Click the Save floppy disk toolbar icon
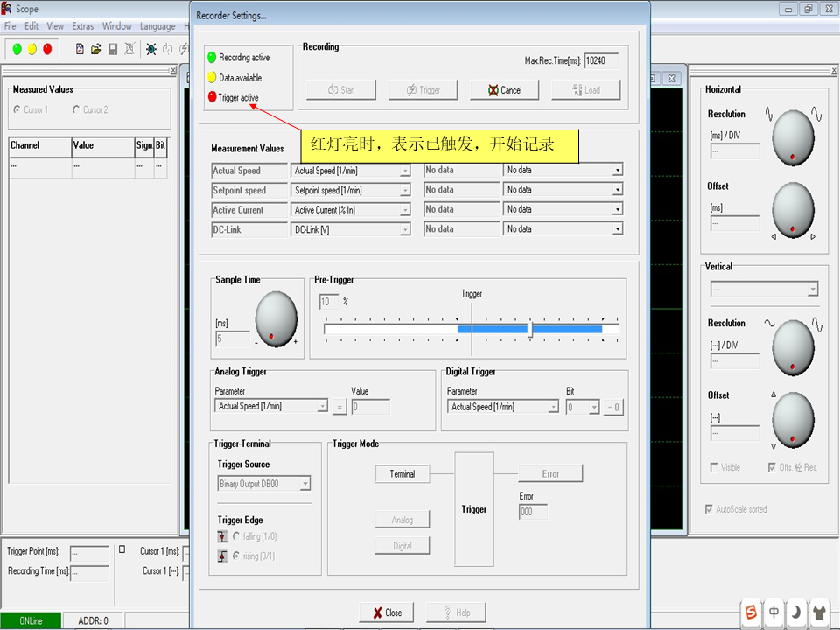 [113, 49]
